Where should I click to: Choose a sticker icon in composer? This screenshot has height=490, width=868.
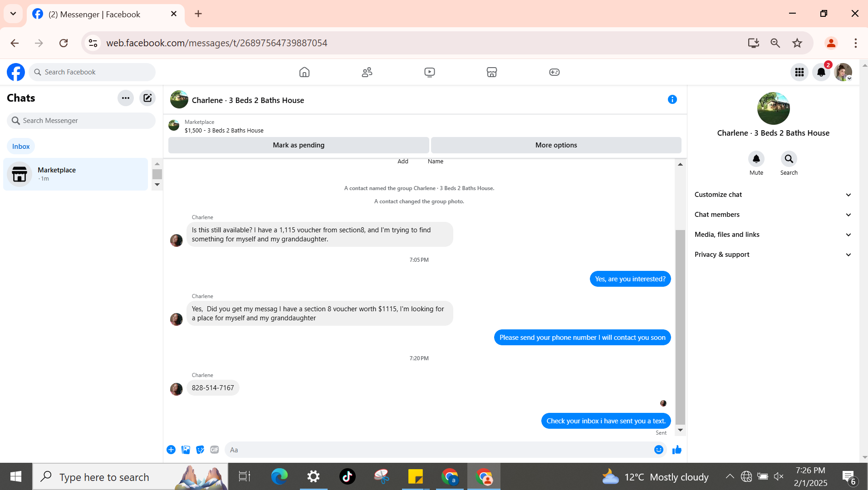click(200, 450)
